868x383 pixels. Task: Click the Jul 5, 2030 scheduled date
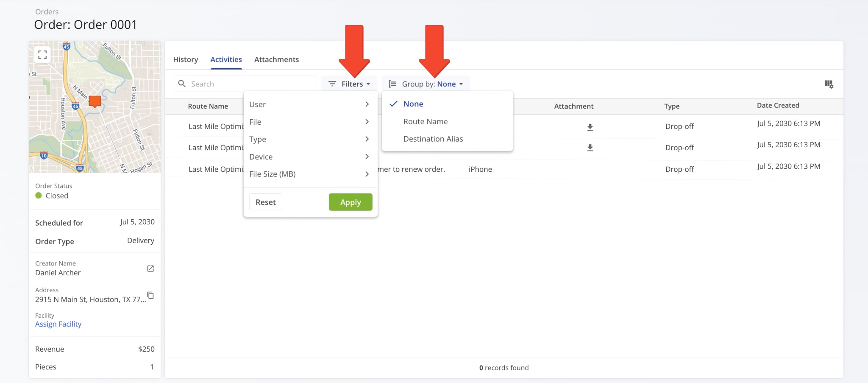point(137,222)
